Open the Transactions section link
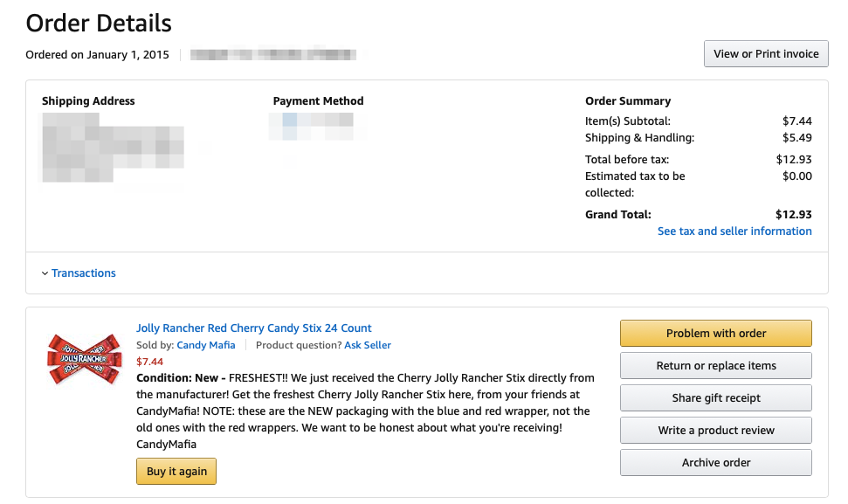Viewport: 848px width, 504px height. (x=83, y=273)
